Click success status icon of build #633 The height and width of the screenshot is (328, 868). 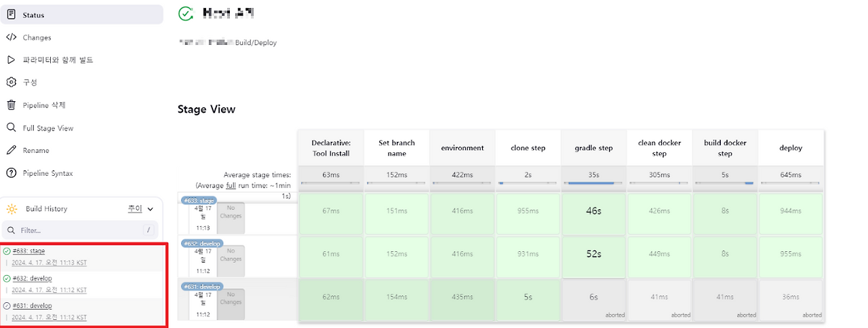click(7, 251)
